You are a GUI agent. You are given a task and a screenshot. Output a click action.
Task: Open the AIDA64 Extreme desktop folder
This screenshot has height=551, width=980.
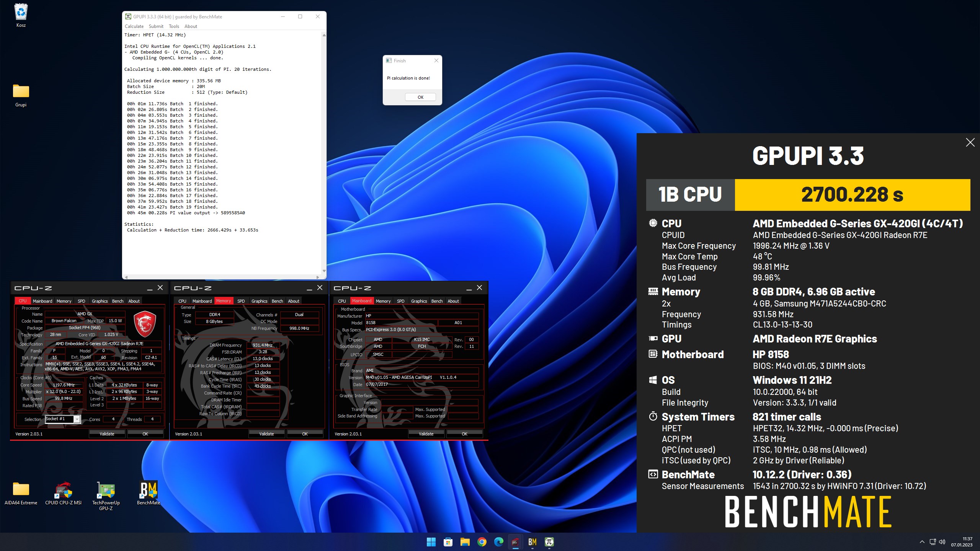coord(21,493)
